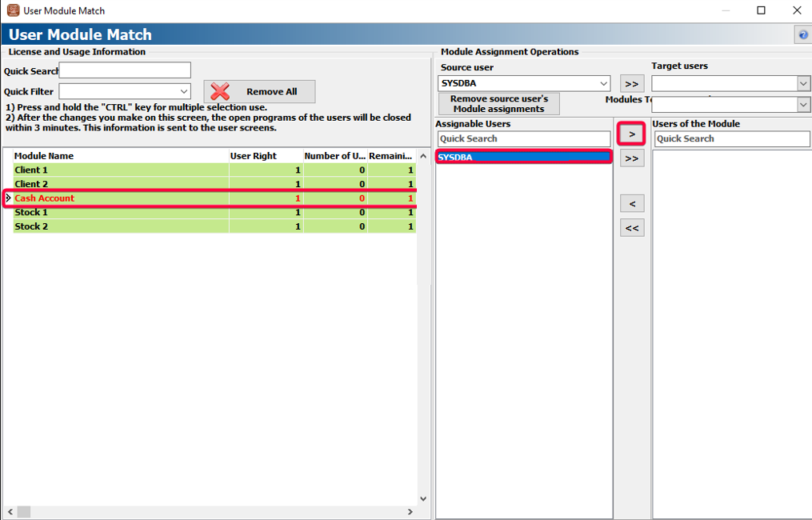The width and height of the screenshot is (812, 520).
Task: Select SYSDBA in Assignable Users list
Action: tap(523, 158)
